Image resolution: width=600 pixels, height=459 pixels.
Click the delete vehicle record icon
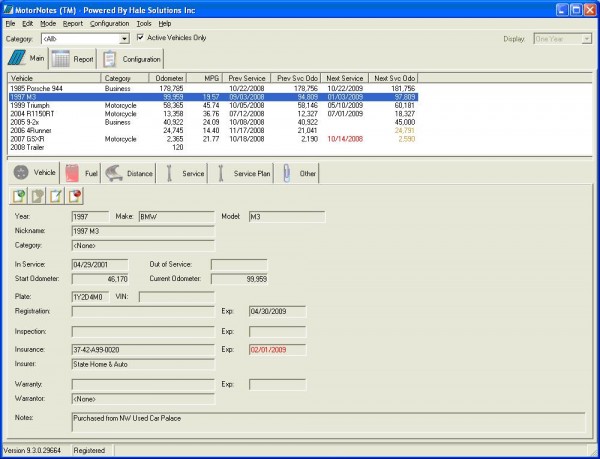pyautogui.click(x=75, y=194)
